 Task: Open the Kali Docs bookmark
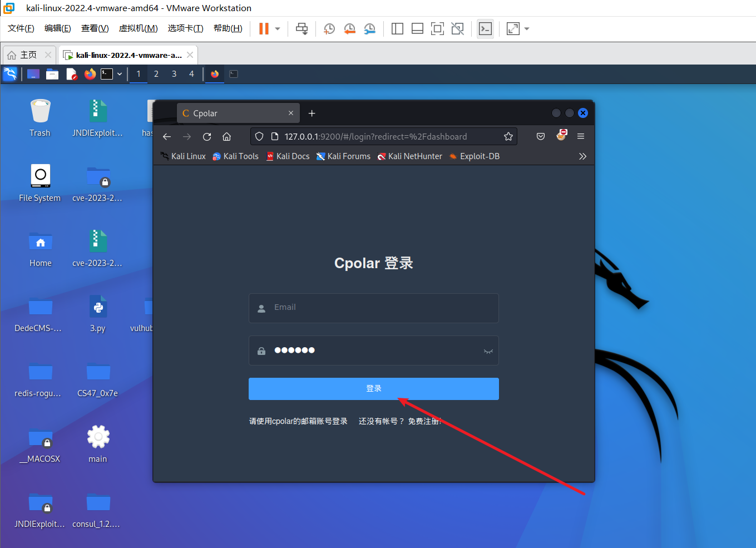click(288, 156)
